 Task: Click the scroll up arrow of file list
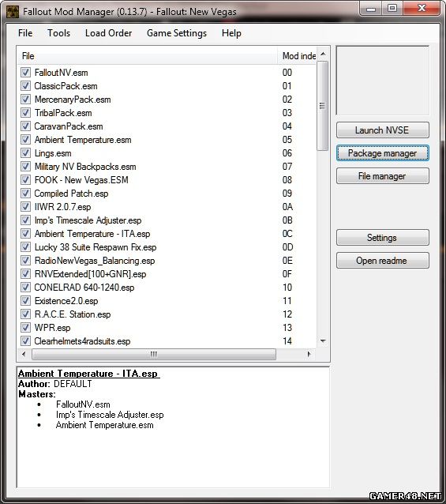(x=323, y=54)
